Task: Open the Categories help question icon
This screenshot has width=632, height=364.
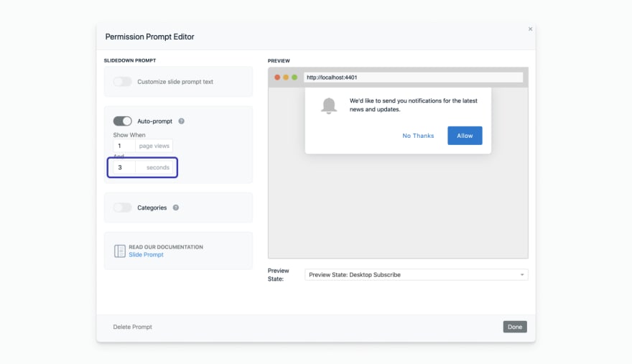Action: click(x=176, y=207)
